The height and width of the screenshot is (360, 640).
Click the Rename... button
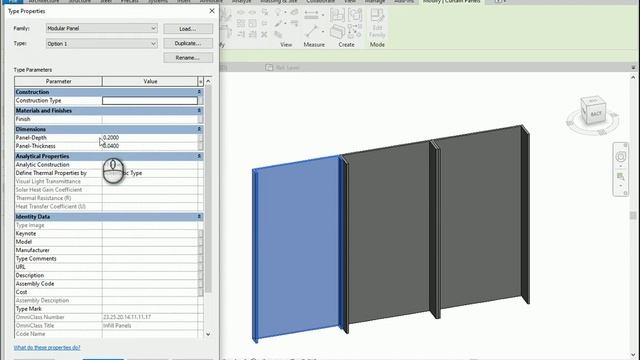188,58
